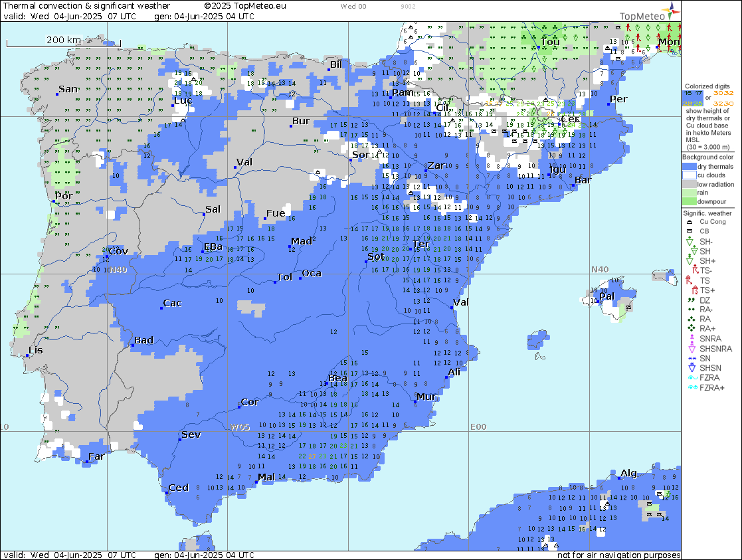Click the Sev (Seville) city label
The height and width of the screenshot is (560, 742).
coord(191,434)
